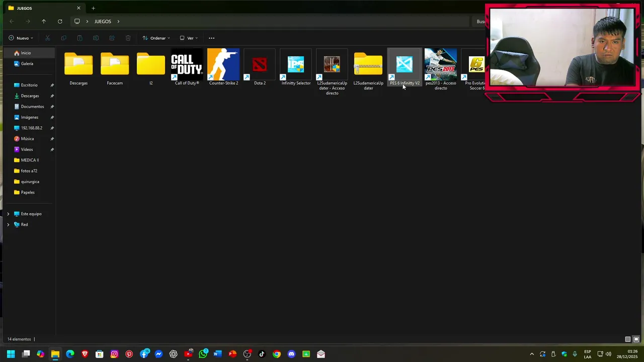Click the Delete trash icon
The image size is (644, 362).
(x=128, y=38)
